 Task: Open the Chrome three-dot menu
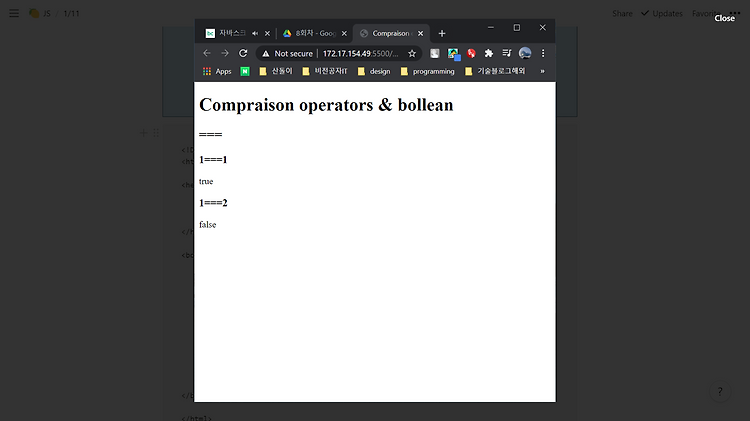(x=543, y=53)
